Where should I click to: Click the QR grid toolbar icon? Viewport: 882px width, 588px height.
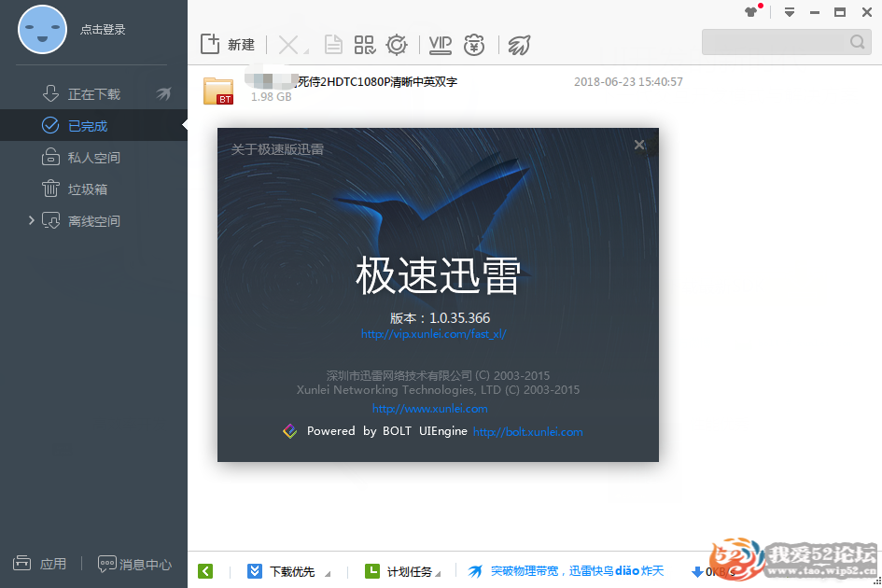click(x=365, y=45)
